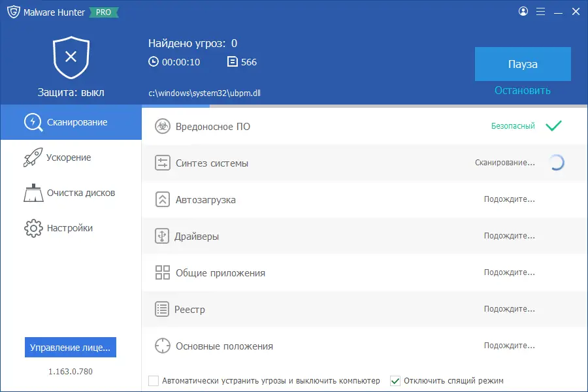
Task: Uncheck Отключить спящий режим checkbox
Action: (395, 380)
